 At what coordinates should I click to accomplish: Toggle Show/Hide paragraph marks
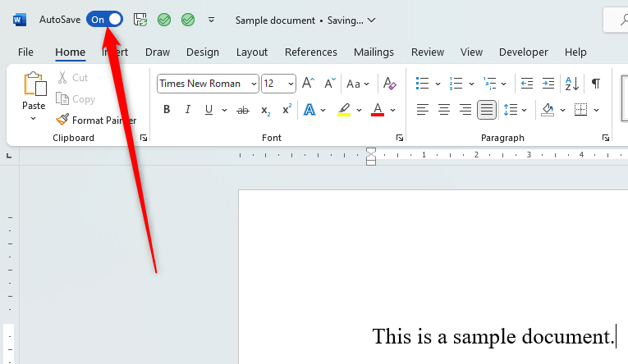(x=595, y=83)
